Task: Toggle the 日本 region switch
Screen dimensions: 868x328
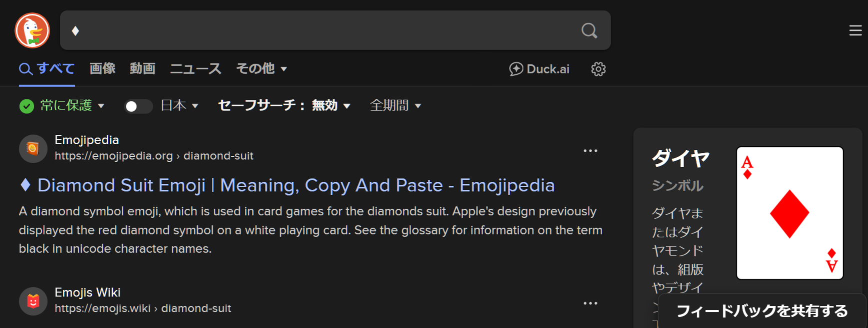Action: click(138, 106)
